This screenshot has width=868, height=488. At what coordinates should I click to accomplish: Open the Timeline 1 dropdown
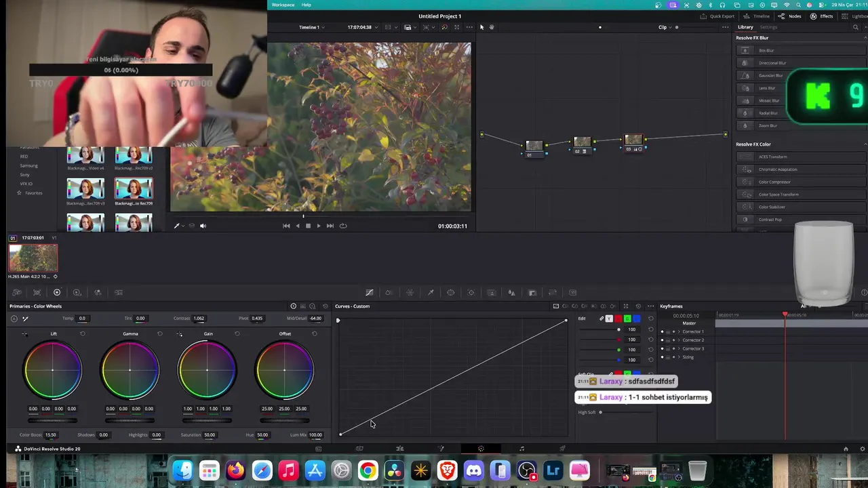[x=312, y=27]
